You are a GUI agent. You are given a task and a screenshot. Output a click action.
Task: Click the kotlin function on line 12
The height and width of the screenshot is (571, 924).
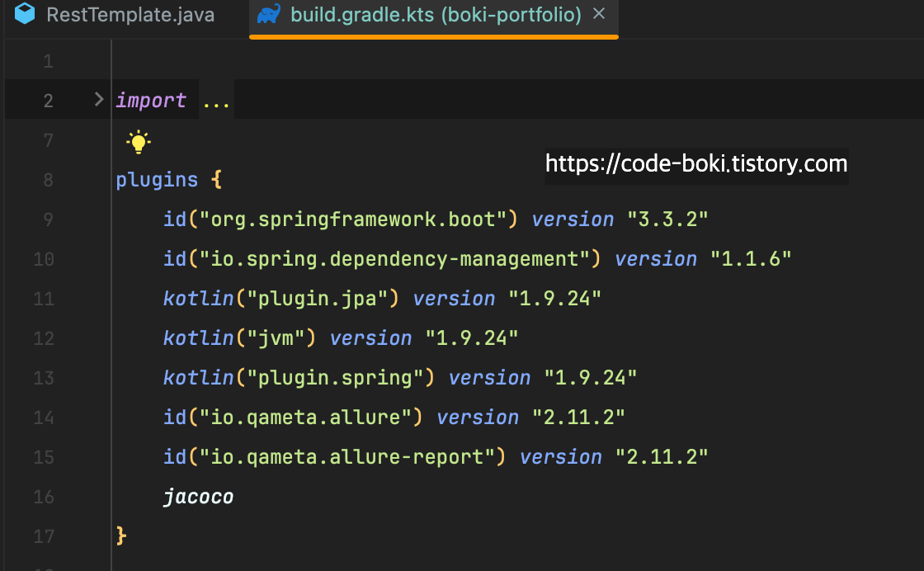coord(199,337)
